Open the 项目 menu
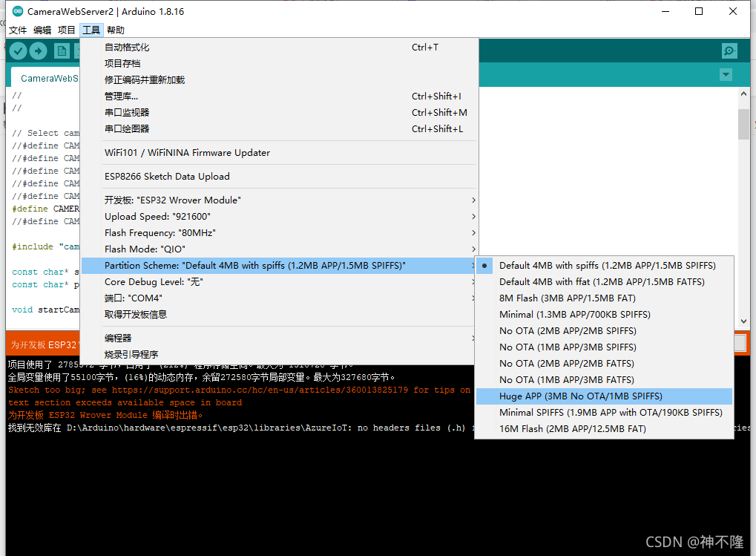Viewport: 756px width, 556px height. pyautogui.click(x=67, y=30)
